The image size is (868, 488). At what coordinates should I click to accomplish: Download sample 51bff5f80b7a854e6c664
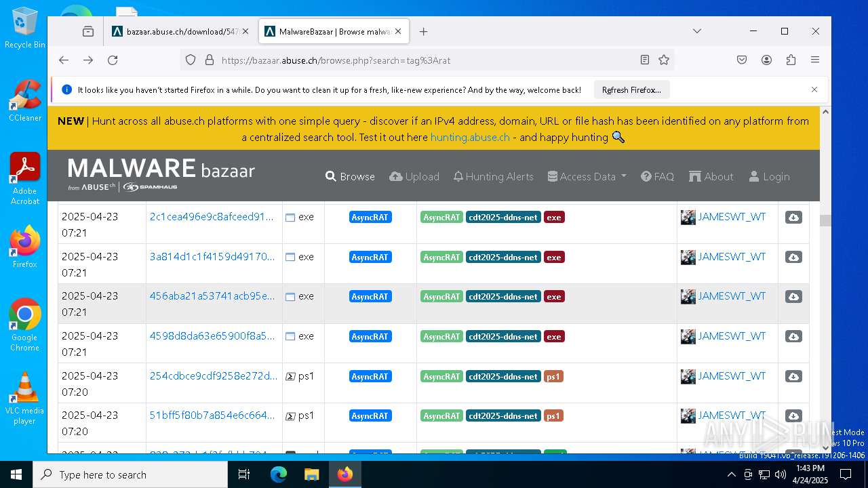pos(793,415)
